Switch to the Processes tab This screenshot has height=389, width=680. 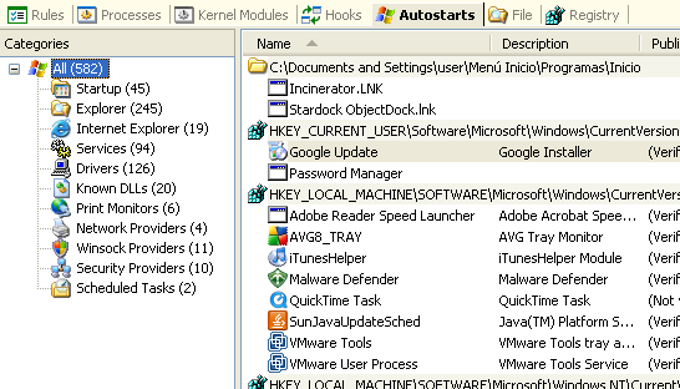point(119,15)
